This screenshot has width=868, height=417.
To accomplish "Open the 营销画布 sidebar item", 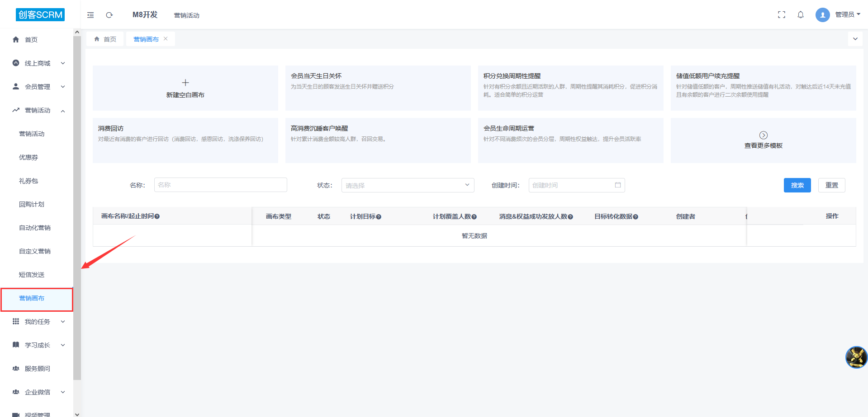I will coord(37,299).
